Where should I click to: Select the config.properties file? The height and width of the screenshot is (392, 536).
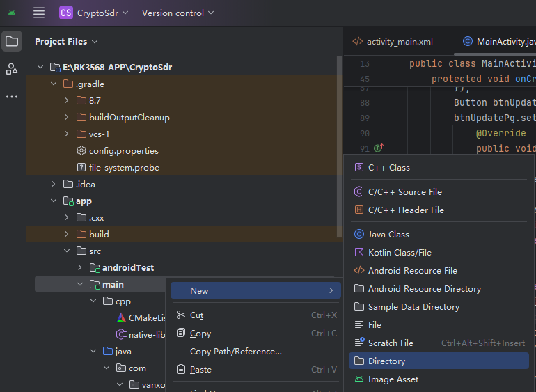coord(123,151)
